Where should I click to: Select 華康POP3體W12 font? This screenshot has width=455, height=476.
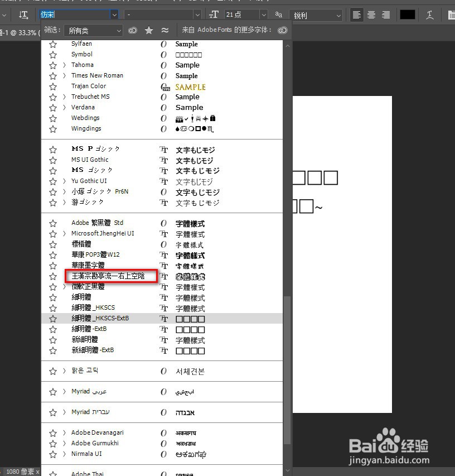click(x=95, y=254)
